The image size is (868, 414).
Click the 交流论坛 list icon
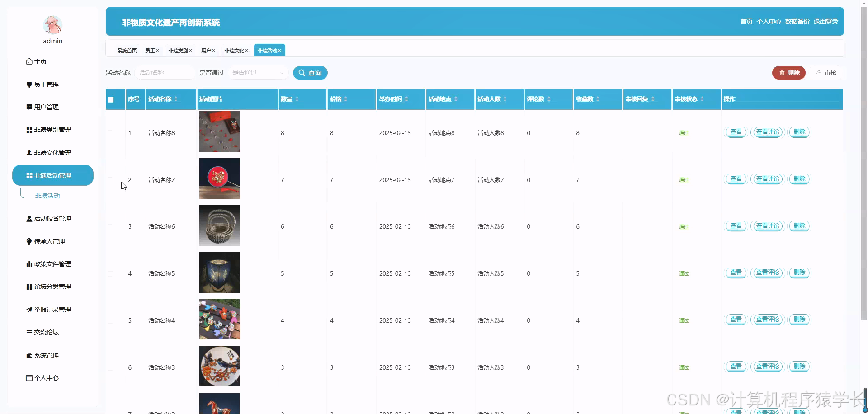pos(29,332)
